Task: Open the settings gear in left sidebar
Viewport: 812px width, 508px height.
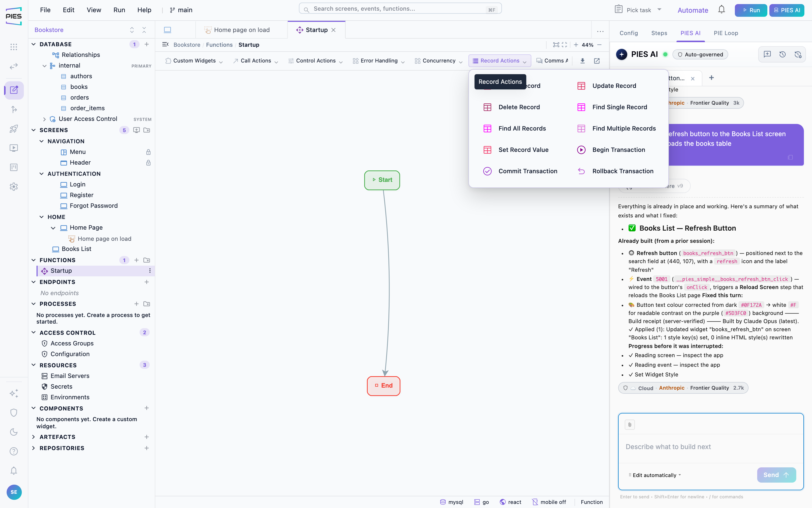Action: pos(14,187)
